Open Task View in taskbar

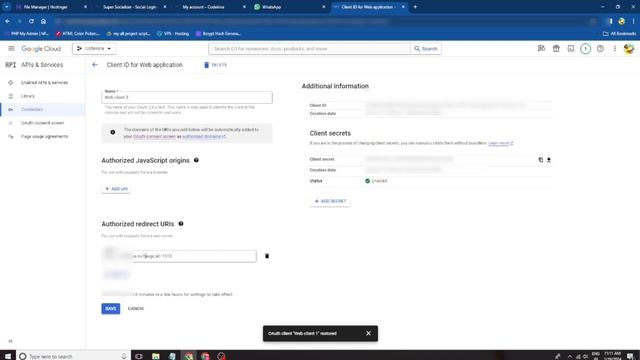[x=139, y=356]
